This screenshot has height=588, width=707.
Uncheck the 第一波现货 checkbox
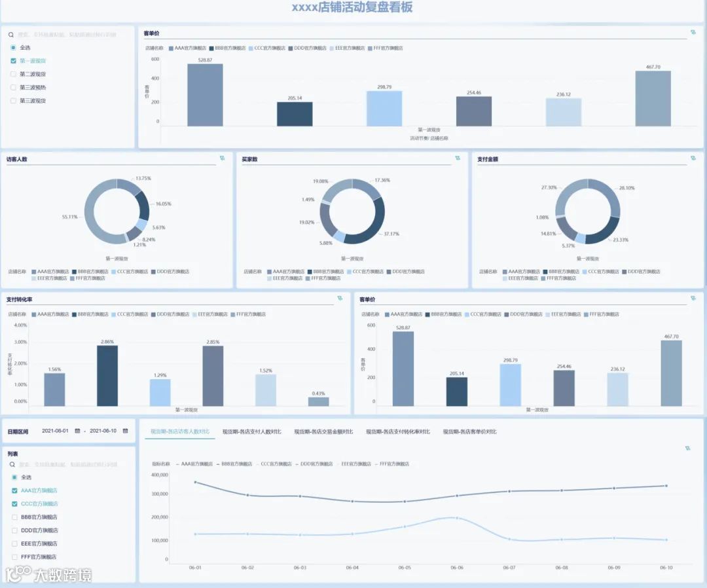pos(14,61)
